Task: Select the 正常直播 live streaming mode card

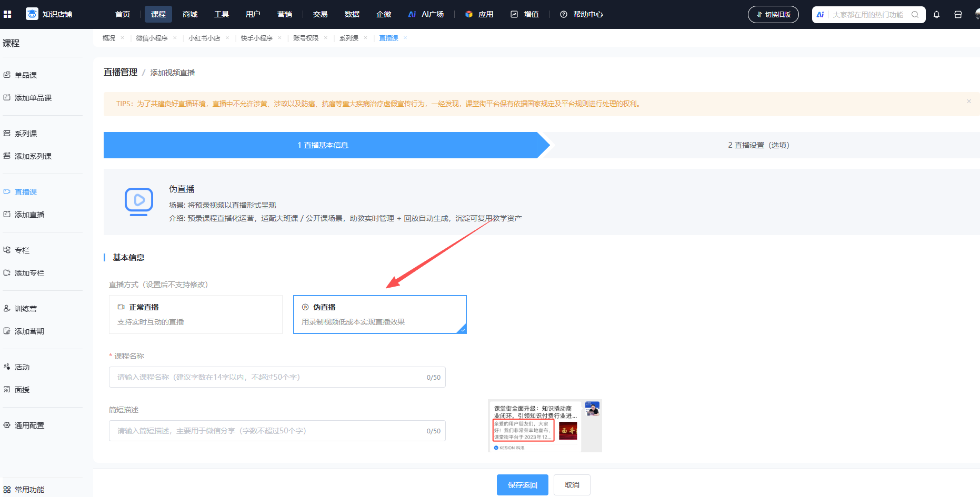Action: [x=195, y=314]
